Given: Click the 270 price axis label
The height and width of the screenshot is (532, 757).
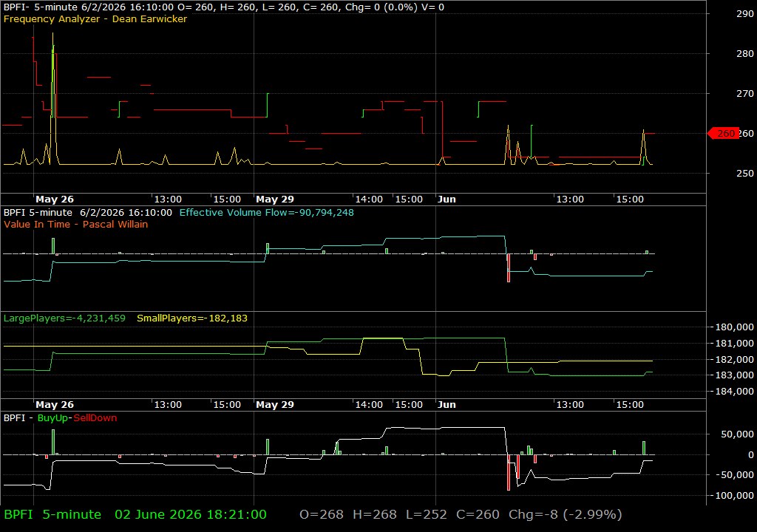Looking at the screenshot, I should point(745,93).
